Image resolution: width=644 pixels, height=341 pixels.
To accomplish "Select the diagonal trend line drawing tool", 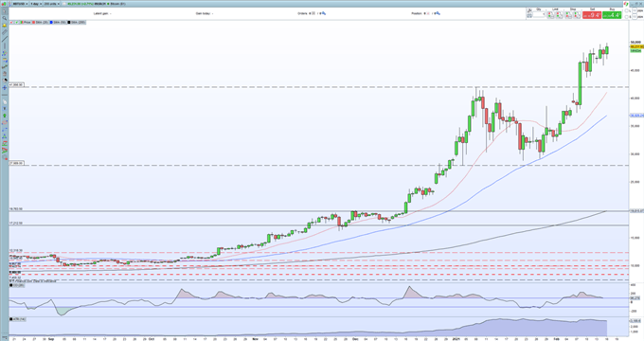I will (x=5, y=39).
